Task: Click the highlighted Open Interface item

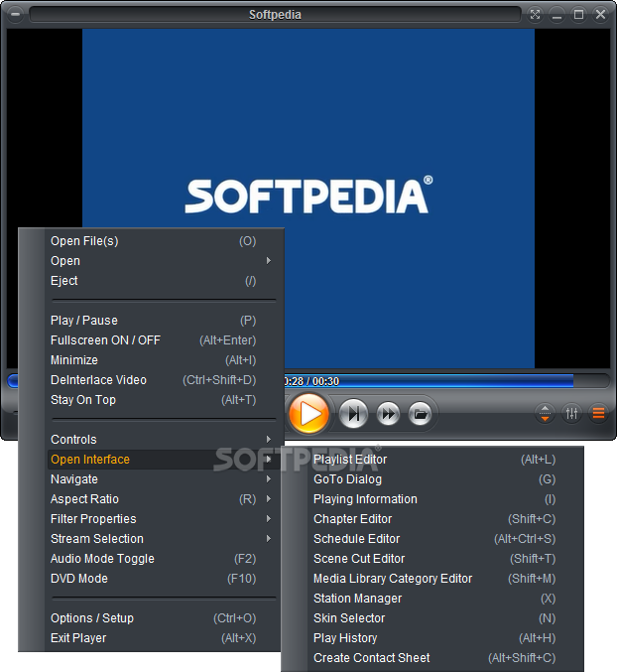Action: tap(163, 460)
